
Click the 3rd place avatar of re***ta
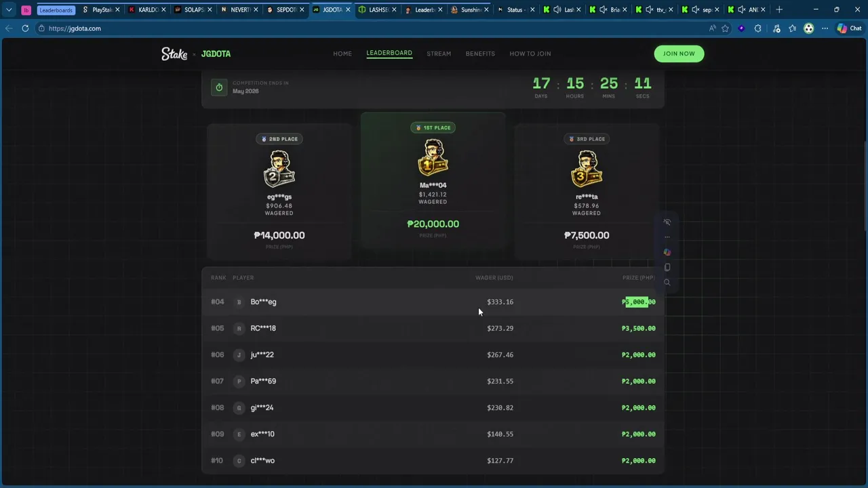[587, 169]
